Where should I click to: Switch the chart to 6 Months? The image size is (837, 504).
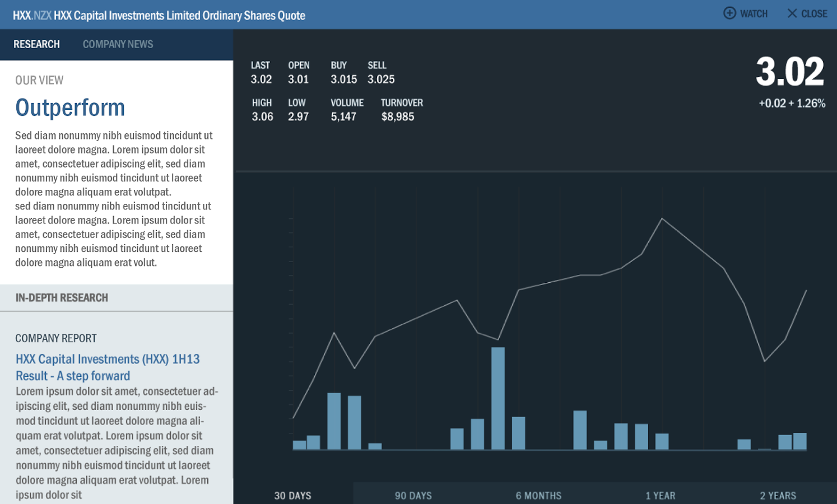tap(538, 496)
